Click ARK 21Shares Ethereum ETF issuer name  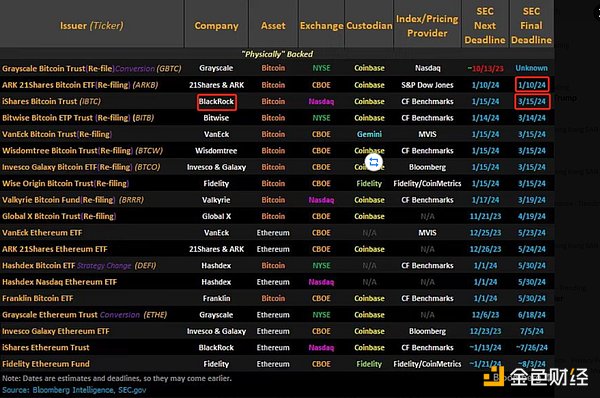point(55,249)
